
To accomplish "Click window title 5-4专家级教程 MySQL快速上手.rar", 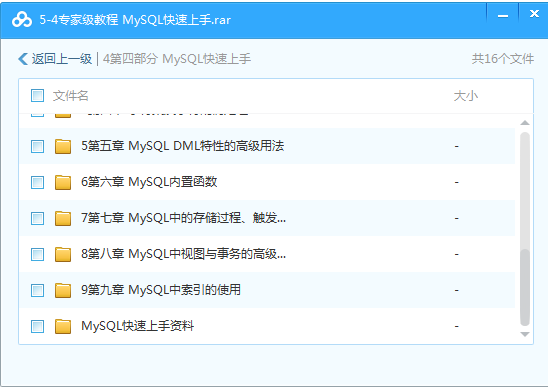I will pyautogui.click(x=135, y=20).
